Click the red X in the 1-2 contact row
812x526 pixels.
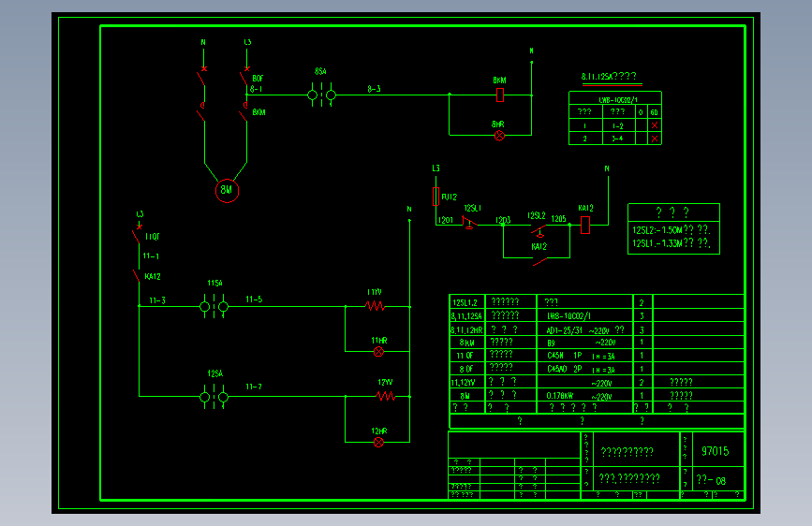[x=655, y=125]
